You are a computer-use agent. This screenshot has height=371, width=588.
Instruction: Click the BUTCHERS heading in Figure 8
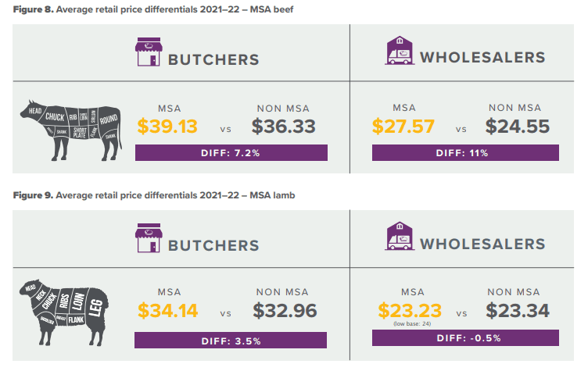tap(213, 59)
